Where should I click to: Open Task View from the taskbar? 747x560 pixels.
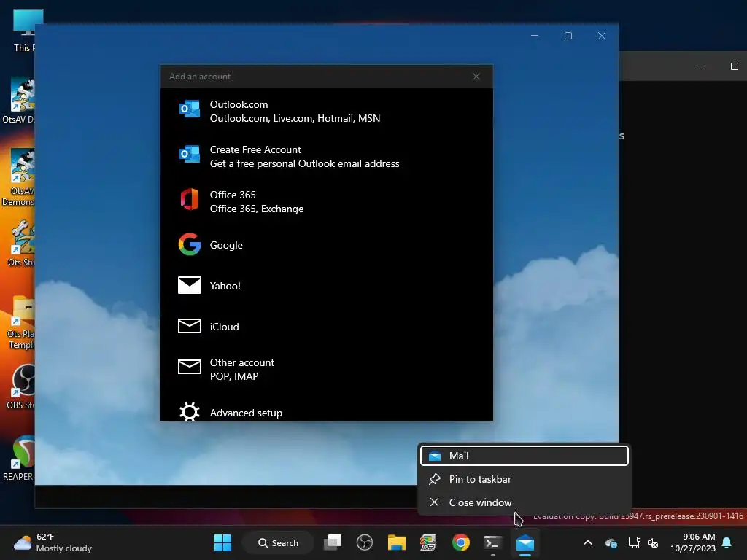[x=333, y=542]
